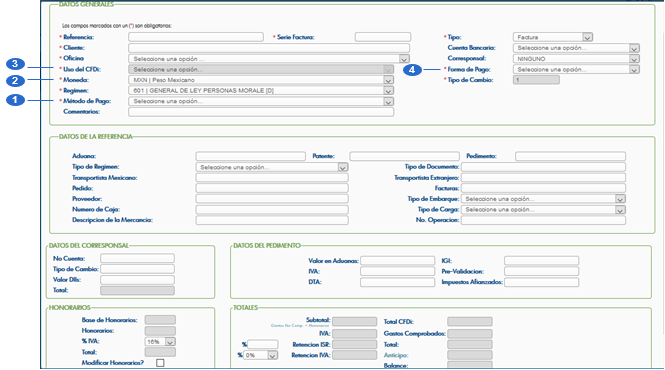Click the Retencion ISR amount field

[355, 344]
